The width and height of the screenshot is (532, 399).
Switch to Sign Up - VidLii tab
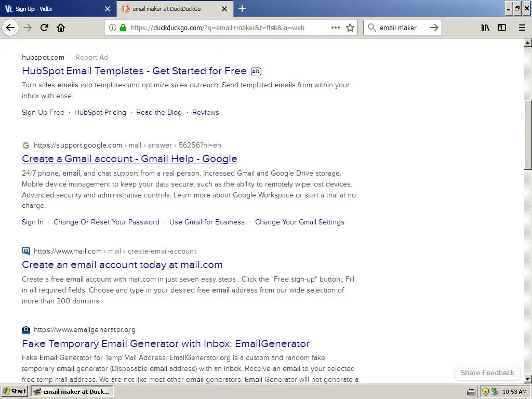tap(58, 9)
